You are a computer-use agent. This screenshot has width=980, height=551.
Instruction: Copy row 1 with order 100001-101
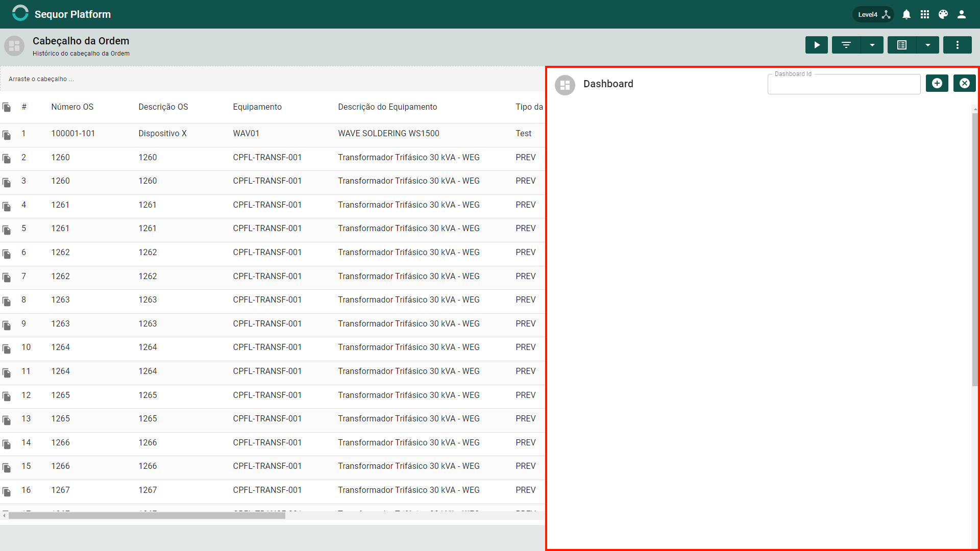click(x=7, y=135)
